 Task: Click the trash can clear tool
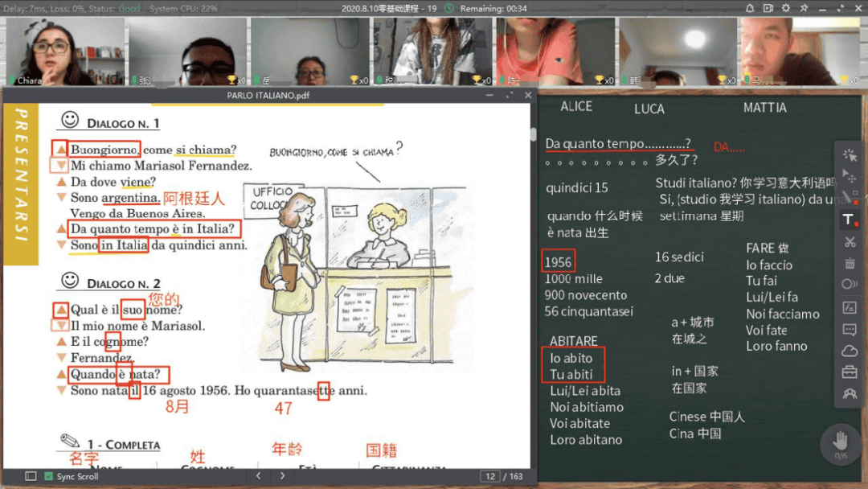coord(850,263)
